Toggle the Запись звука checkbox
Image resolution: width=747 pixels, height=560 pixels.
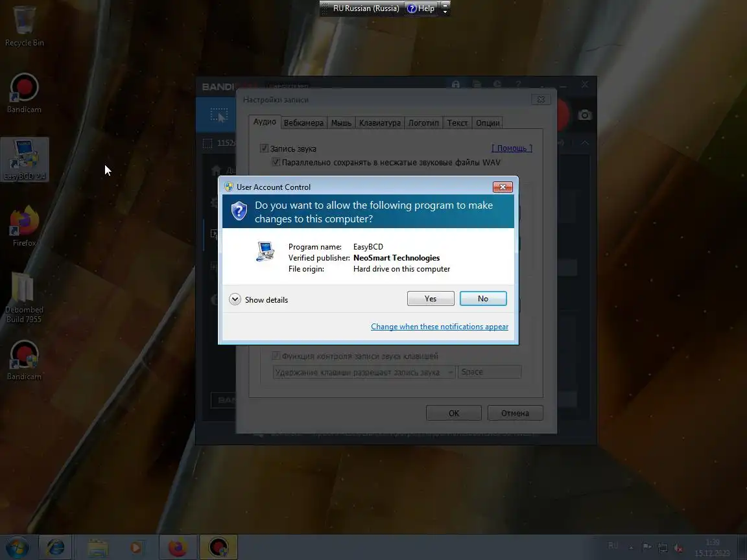[265, 148]
